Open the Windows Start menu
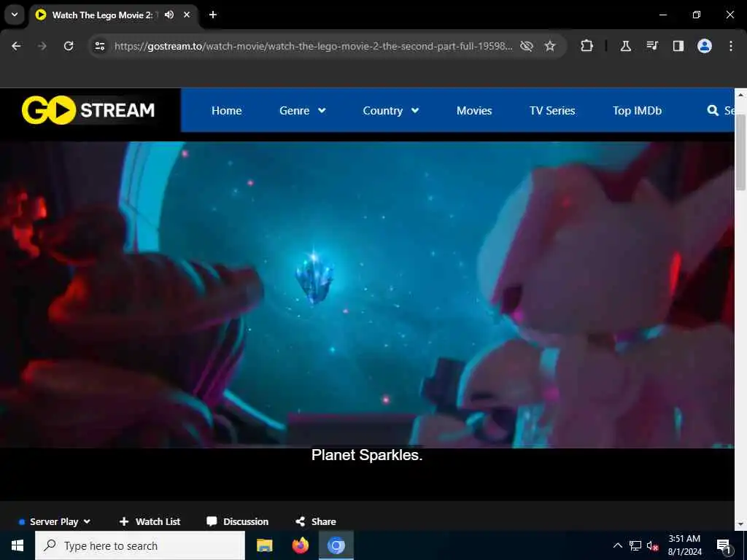This screenshot has height=560, width=747. click(x=18, y=545)
